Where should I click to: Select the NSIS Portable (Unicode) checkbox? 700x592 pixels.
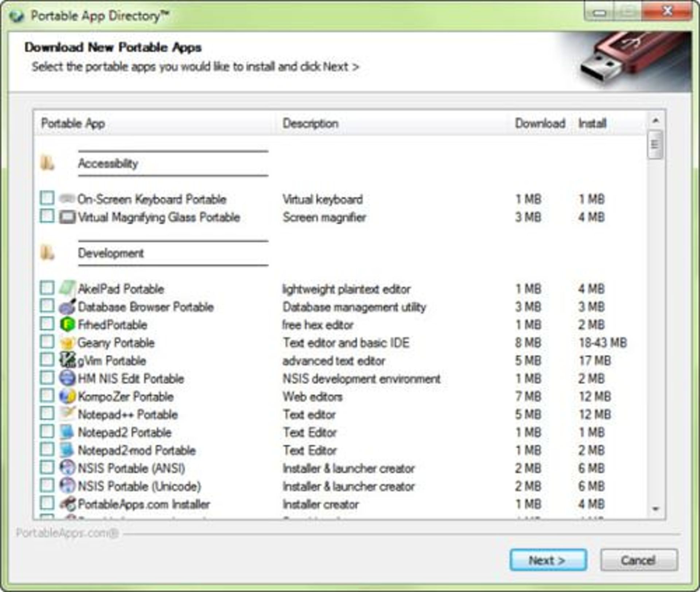tap(47, 485)
